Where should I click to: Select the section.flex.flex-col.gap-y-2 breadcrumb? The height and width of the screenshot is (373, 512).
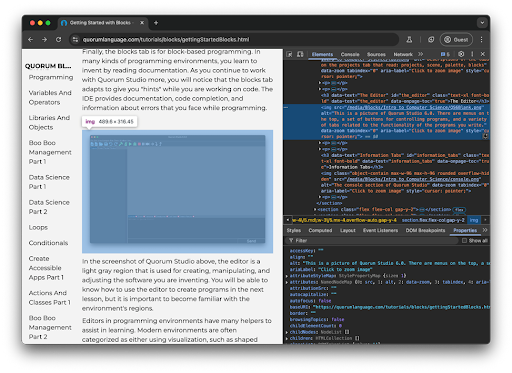click(x=433, y=220)
